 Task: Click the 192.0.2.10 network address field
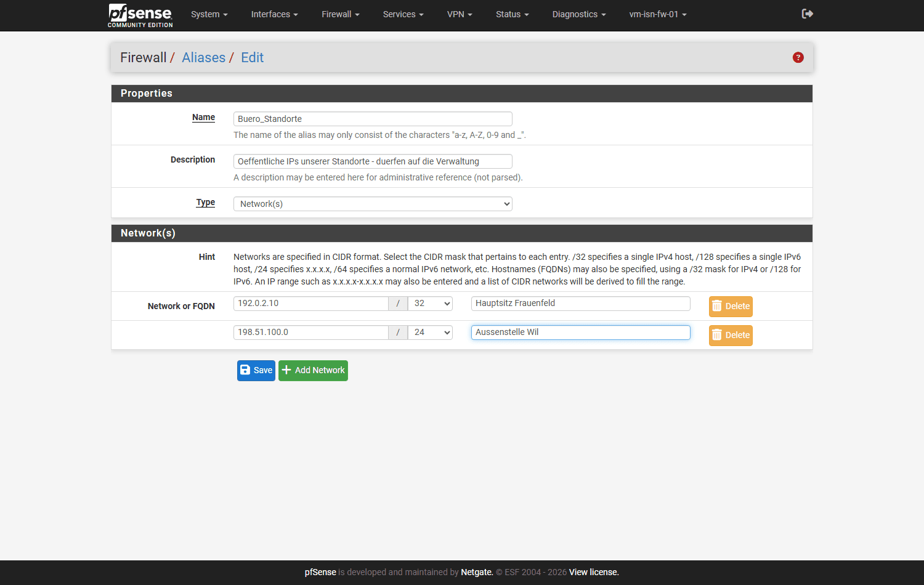[x=311, y=304]
